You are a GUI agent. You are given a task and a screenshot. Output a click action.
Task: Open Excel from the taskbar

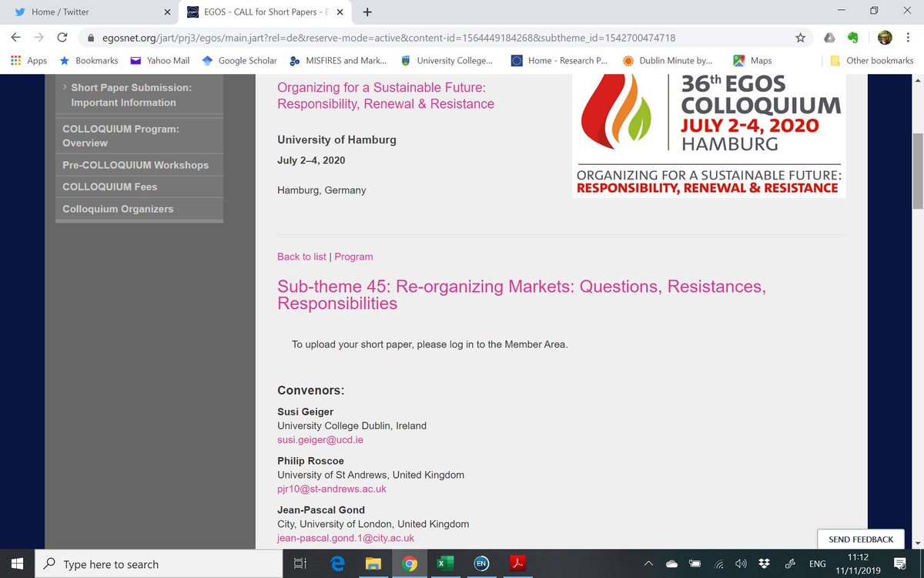(x=444, y=564)
